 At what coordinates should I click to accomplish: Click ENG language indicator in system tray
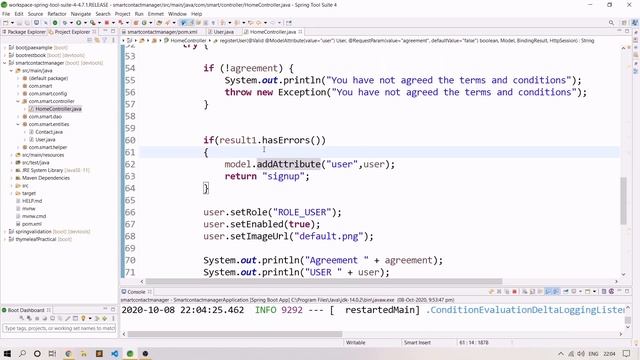coord(593,353)
